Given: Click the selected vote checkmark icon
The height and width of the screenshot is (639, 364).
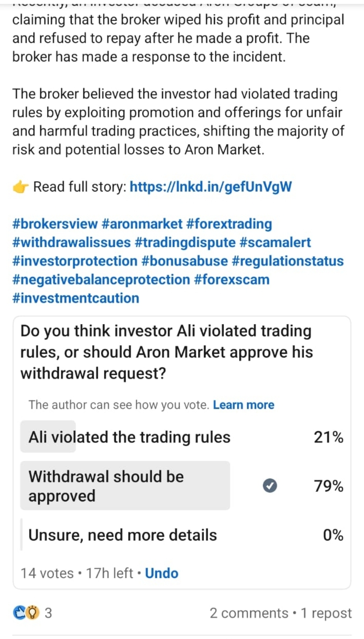Looking at the screenshot, I should click(270, 485).
